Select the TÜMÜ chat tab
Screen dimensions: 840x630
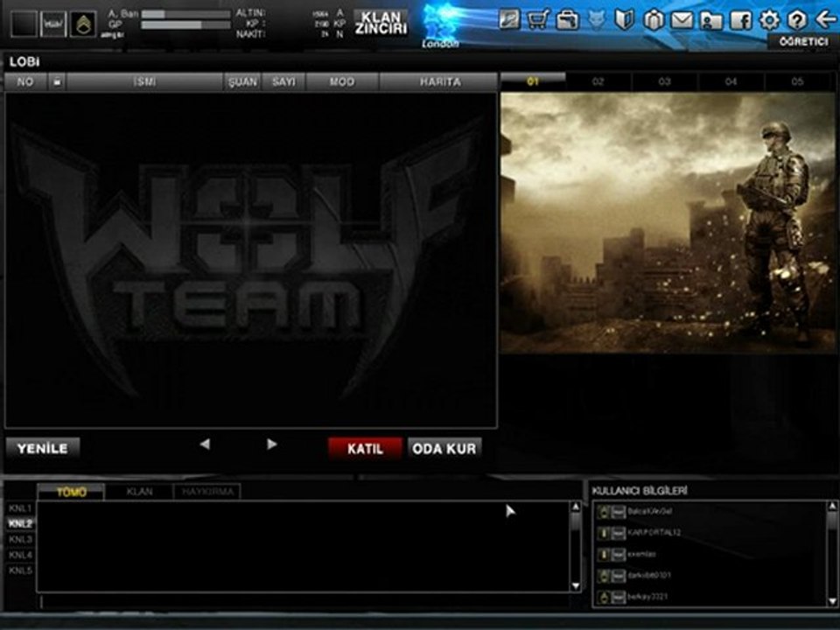point(71,492)
